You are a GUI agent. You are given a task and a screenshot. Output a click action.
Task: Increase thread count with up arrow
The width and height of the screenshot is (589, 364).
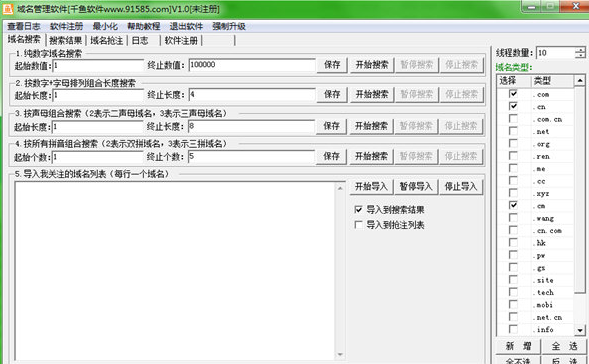[x=580, y=50]
